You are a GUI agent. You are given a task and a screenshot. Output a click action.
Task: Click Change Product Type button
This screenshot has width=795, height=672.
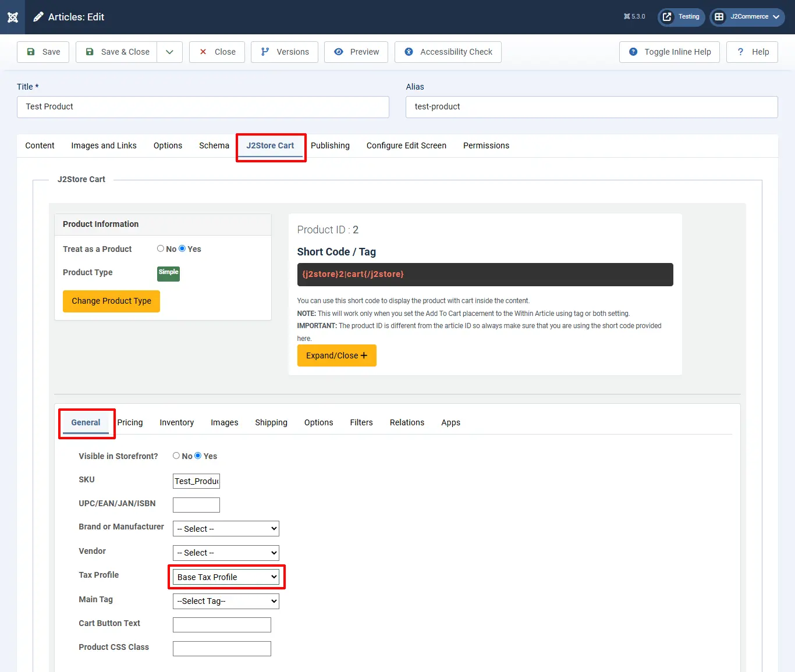pyautogui.click(x=111, y=301)
